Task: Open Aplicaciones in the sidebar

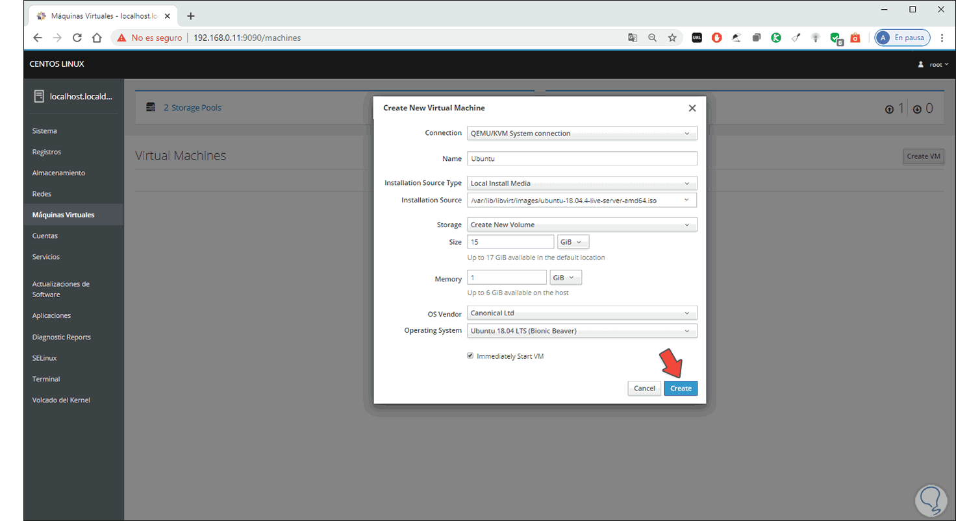Action: click(x=52, y=316)
